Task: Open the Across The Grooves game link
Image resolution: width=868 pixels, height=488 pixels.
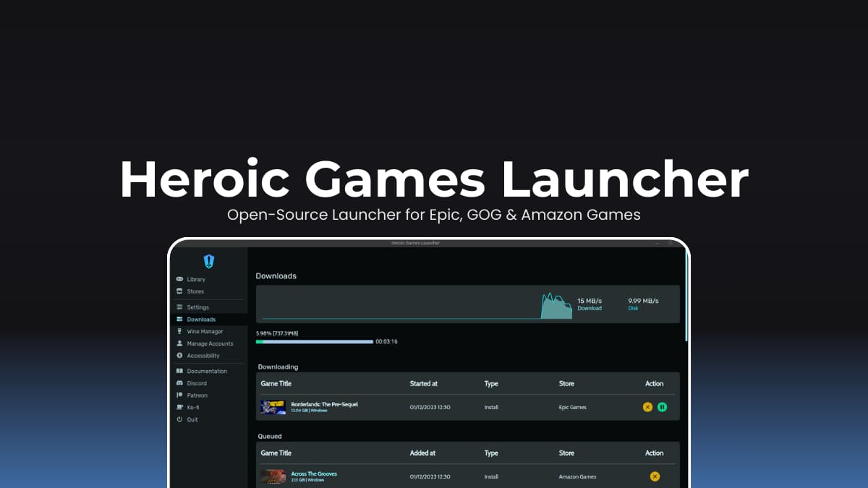Action: tap(312, 474)
